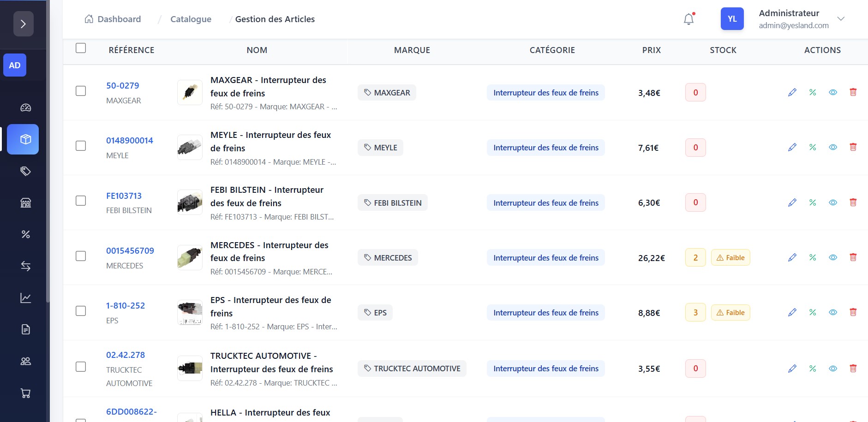Tick the select-all checkbox in table header
This screenshot has width=868, height=422.
point(81,48)
